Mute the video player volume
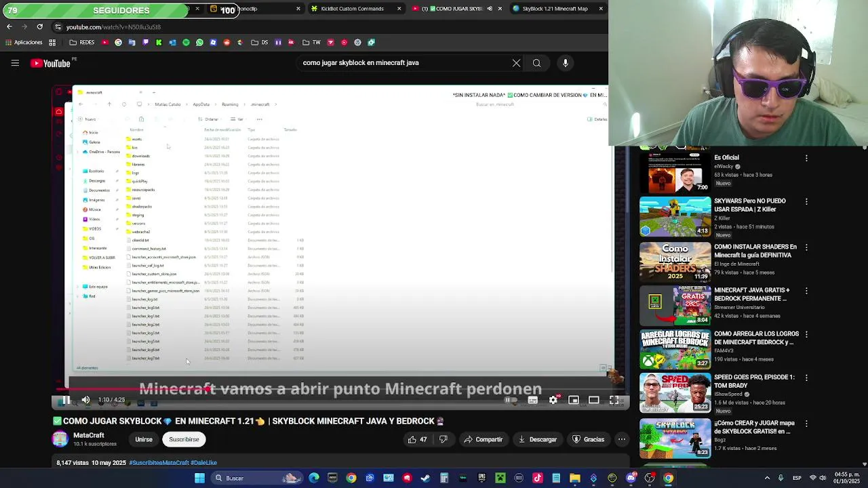The image size is (868, 488). (85, 400)
